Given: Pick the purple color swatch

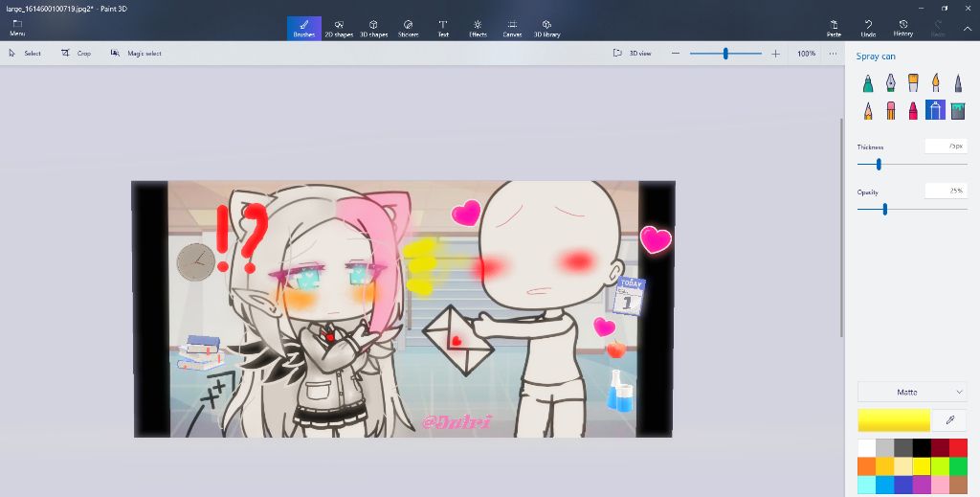Looking at the screenshot, I should tap(922, 486).
